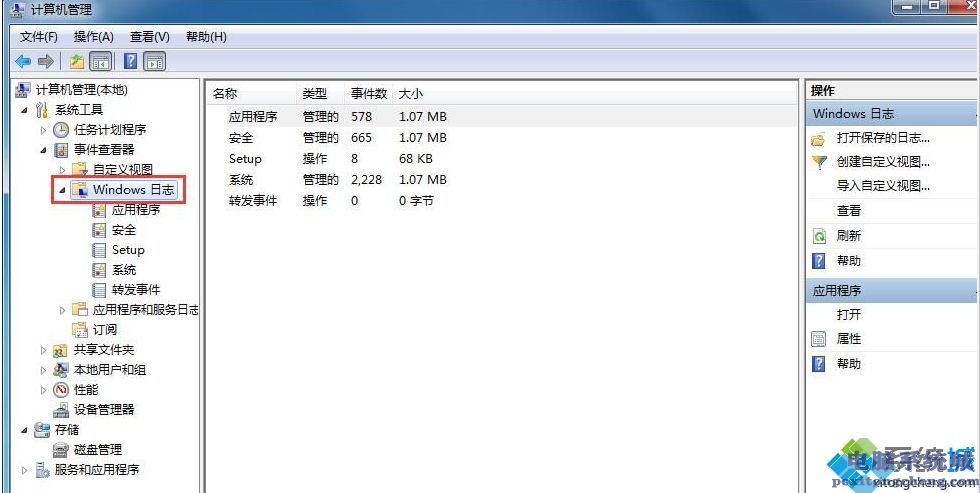Click the 性能 monitor icon
The height and width of the screenshot is (493, 980).
pyautogui.click(x=61, y=390)
